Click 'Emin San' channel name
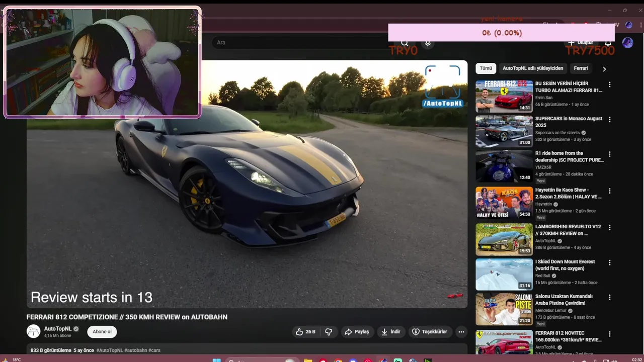Screen dimensions: 644x362 tap(544, 98)
